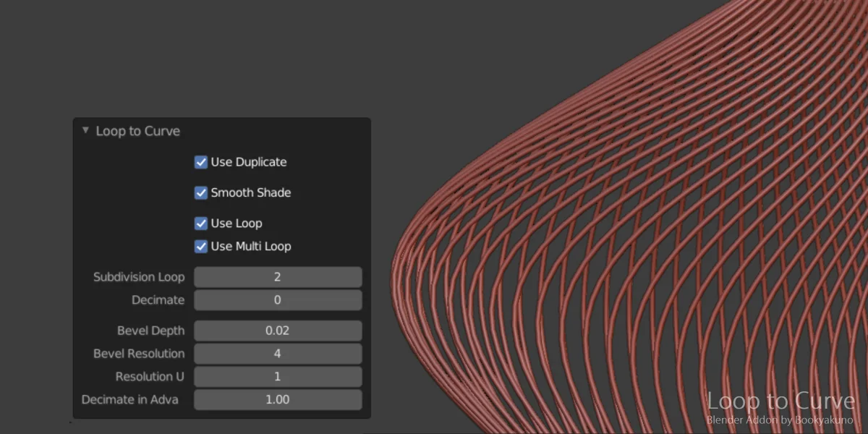Click the Subdivision Loop label
The image size is (868, 434).
(139, 276)
